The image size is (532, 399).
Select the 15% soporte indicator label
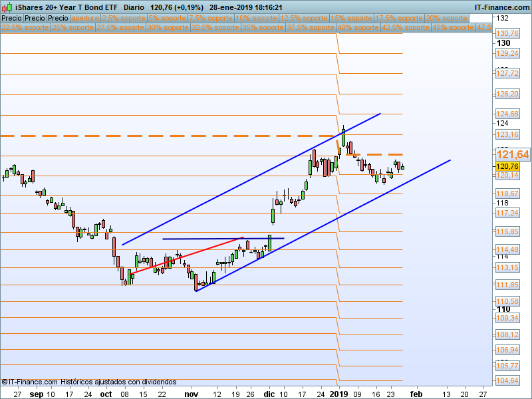(351, 18)
